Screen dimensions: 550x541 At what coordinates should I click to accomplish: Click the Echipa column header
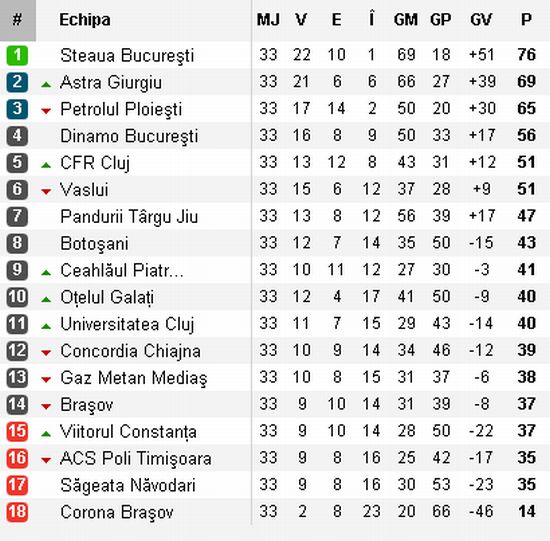[85, 20]
